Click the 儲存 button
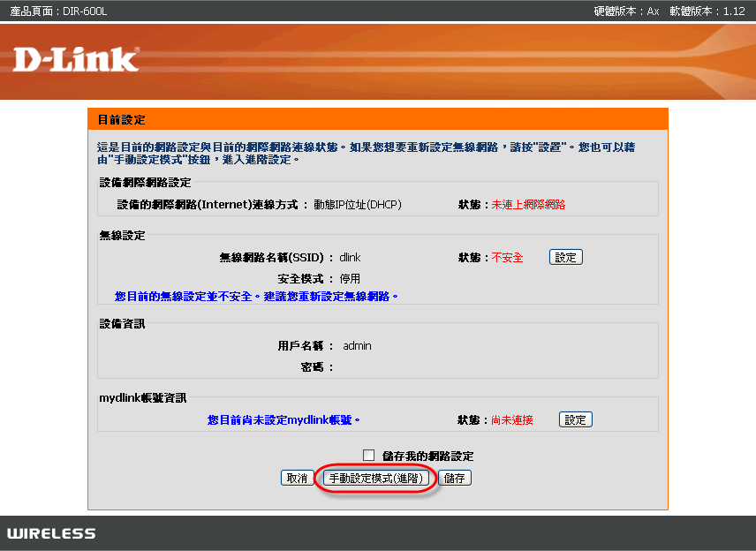This screenshot has width=756, height=551. coord(455,479)
